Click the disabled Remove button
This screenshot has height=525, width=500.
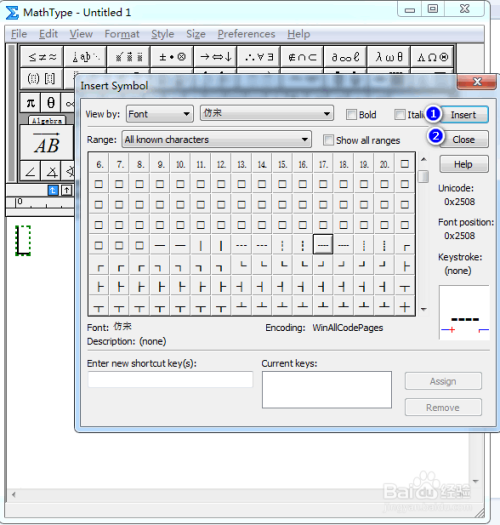pos(443,407)
